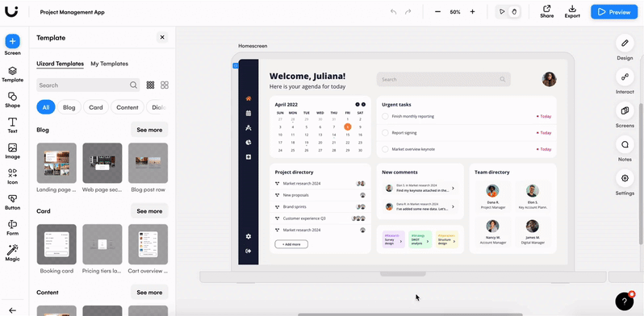Go to previous calendar month arrow
Screen dimensions: 644x316
point(358,104)
